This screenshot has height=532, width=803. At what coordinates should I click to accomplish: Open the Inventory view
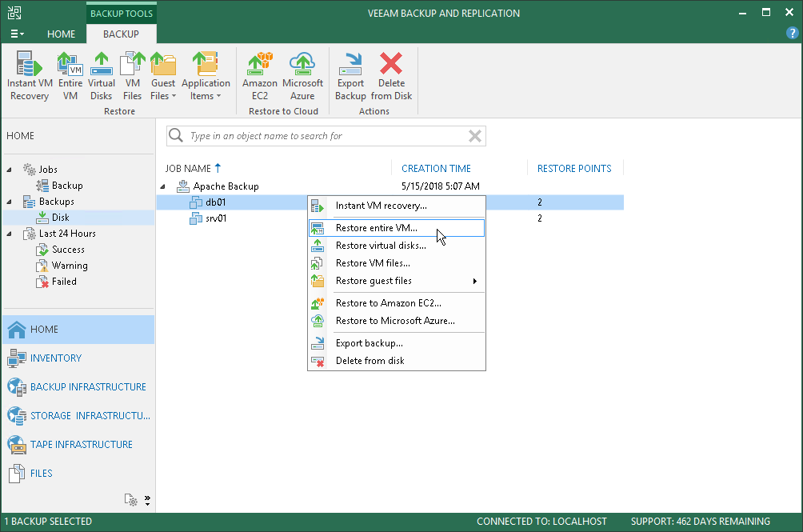pos(78,358)
